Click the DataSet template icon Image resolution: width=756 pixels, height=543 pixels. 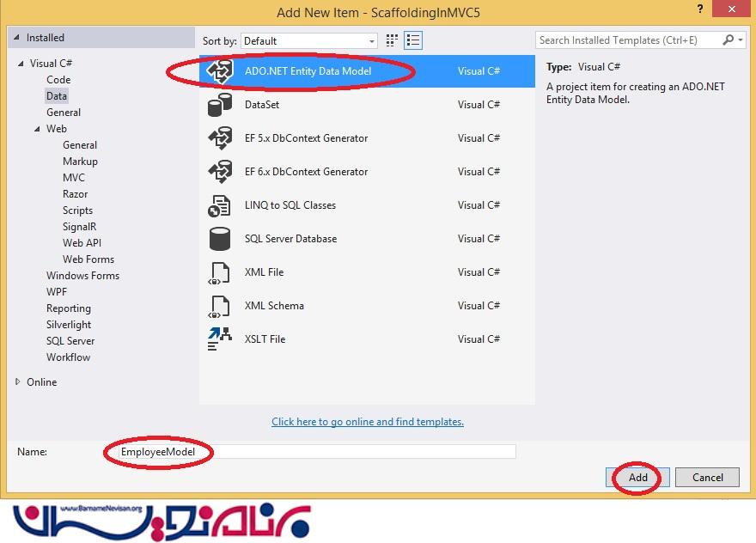(x=220, y=105)
